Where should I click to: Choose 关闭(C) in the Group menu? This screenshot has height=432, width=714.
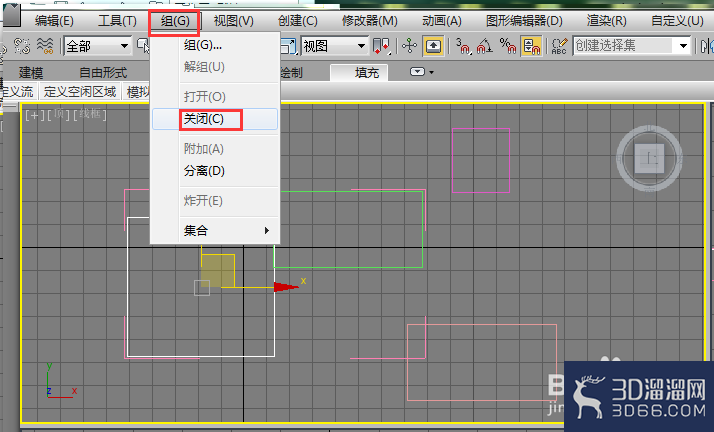pos(215,119)
